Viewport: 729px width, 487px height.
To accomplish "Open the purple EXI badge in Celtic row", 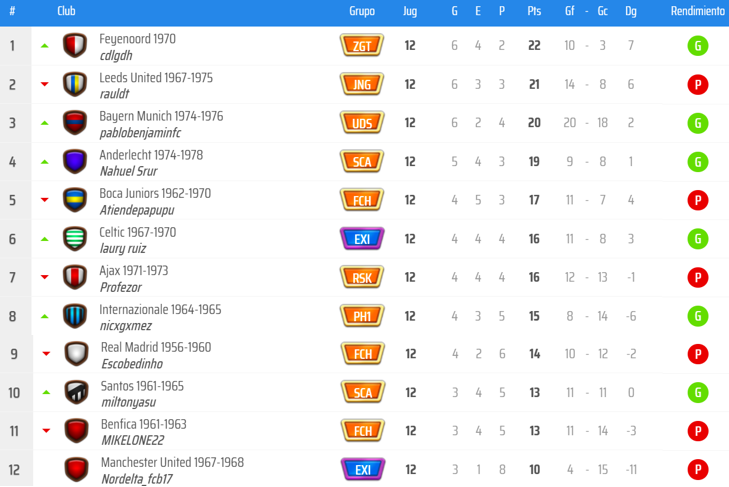I will pyautogui.click(x=362, y=239).
